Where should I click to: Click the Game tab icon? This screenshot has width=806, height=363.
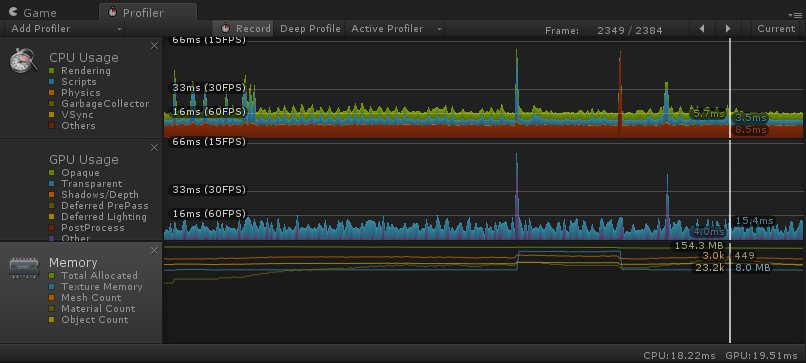click(x=13, y=12)
